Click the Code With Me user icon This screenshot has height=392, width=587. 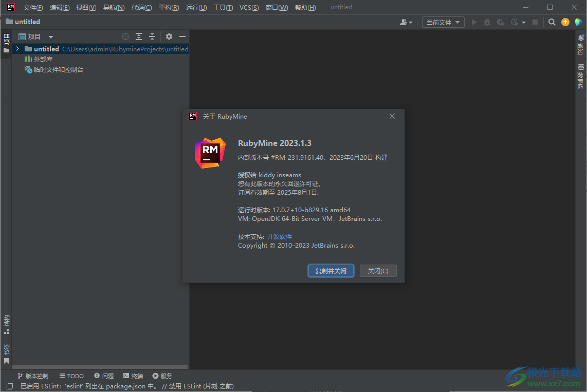pos(406,22)
